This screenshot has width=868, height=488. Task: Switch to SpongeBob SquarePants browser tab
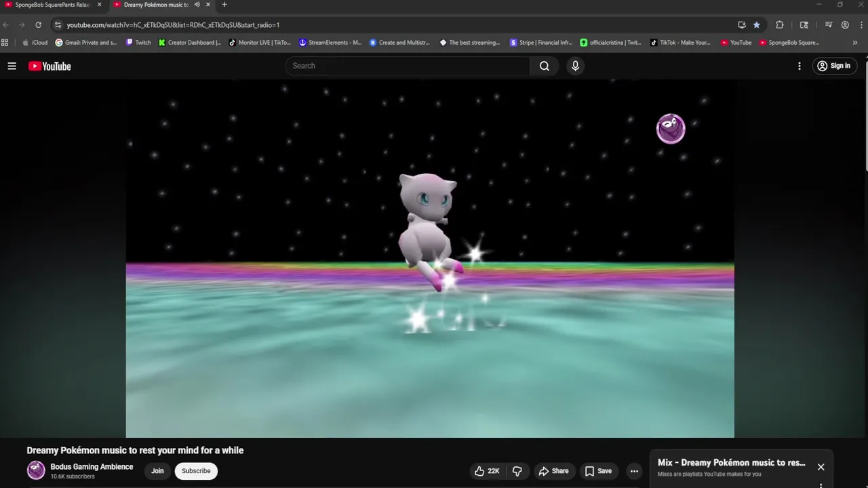click(52, 5)
